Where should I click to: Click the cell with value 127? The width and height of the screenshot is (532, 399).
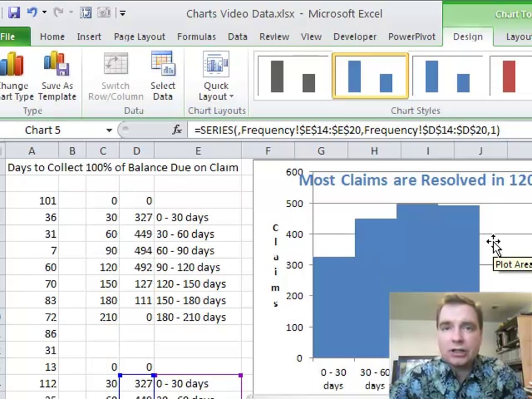point(137,284)
